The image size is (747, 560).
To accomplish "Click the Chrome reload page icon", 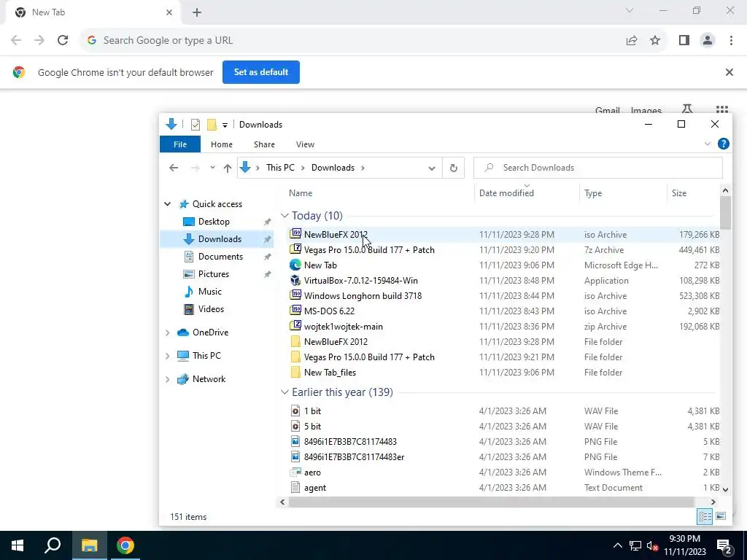I will [63, 41].
